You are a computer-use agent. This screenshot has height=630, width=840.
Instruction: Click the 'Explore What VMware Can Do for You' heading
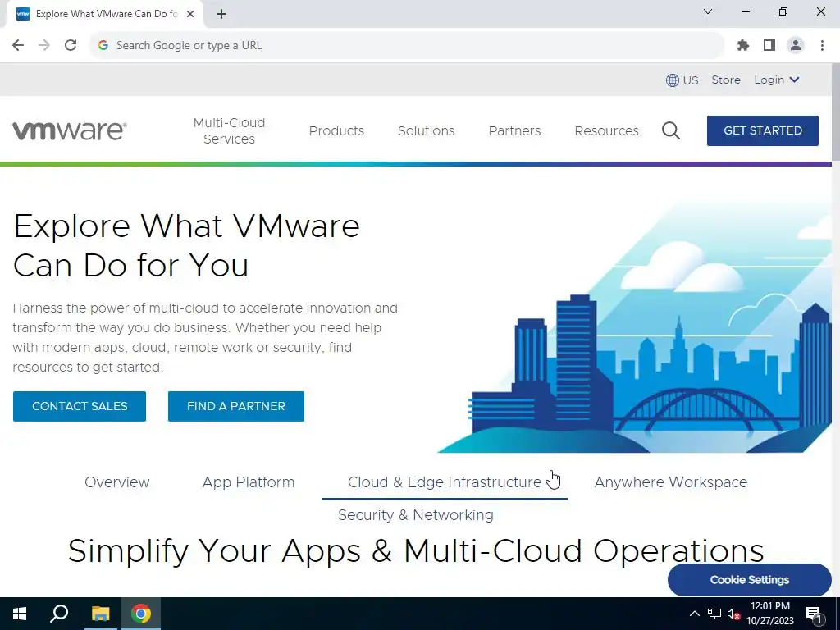pyautogui.click(x=186, y=245)
